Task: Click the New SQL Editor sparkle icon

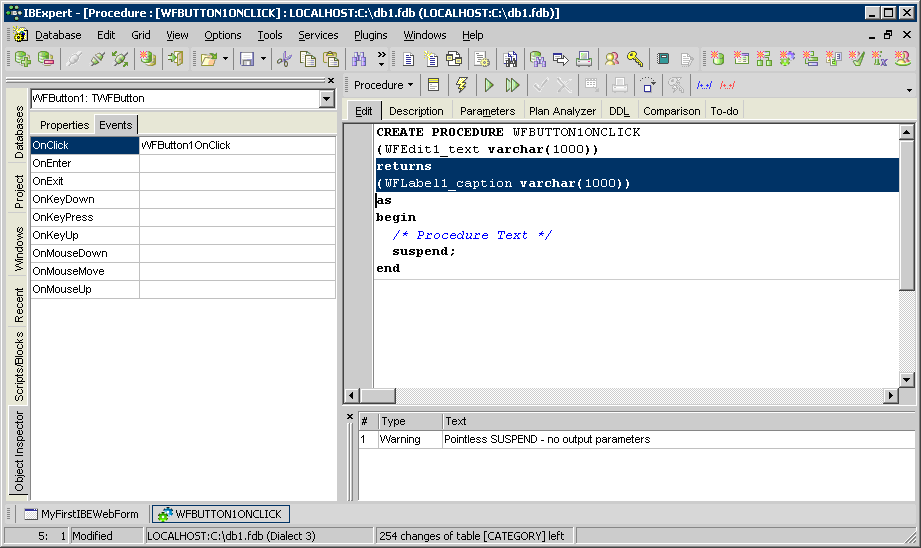Action: click(x=432, y=59)
